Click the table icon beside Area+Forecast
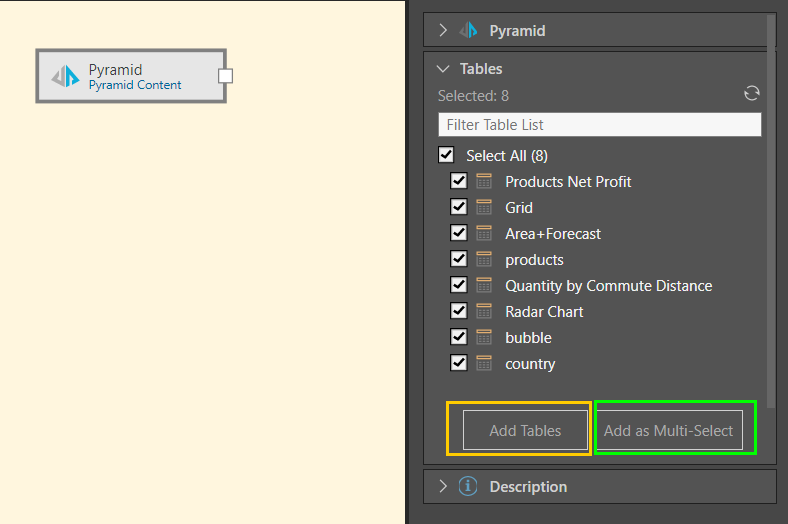Screen dimensions: 788x524 [x=484, y=234]
